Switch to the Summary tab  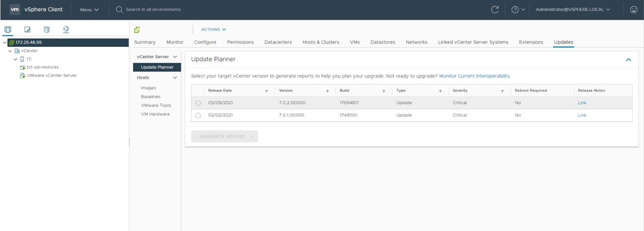[x=145, y=42]
